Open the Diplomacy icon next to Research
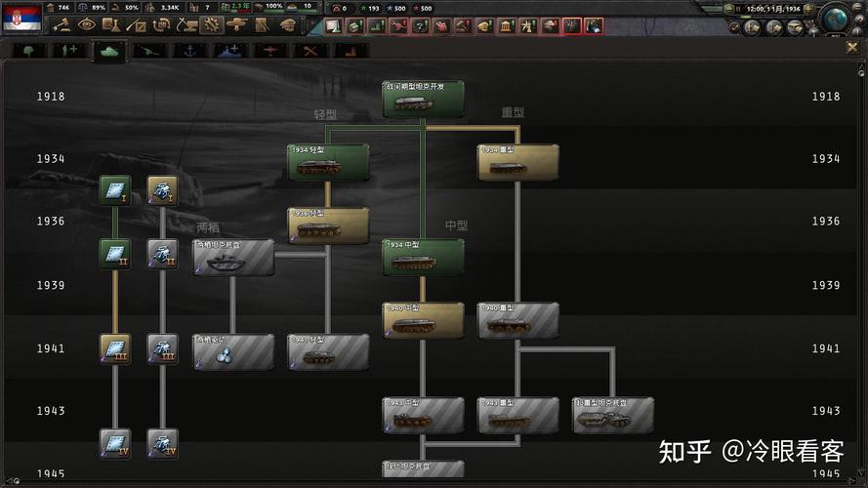 click(136, 25)
